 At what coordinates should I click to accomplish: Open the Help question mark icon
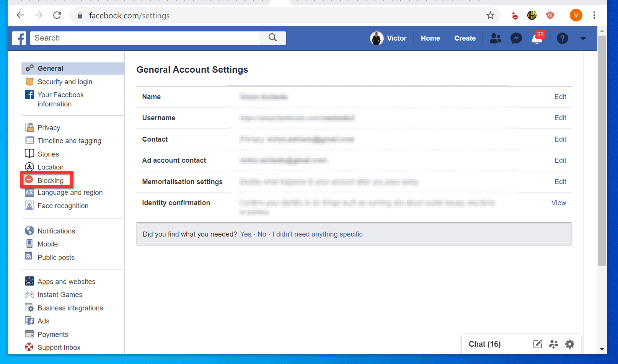click(562, 38)
